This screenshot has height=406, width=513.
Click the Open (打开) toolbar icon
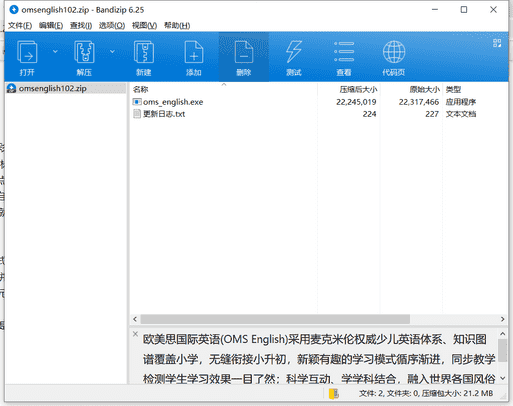[x=27, y=52]
